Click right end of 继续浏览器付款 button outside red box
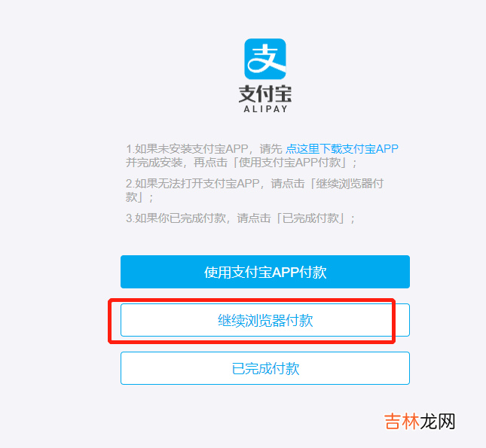This screenshot has width=486, height=448. (402, 320)
